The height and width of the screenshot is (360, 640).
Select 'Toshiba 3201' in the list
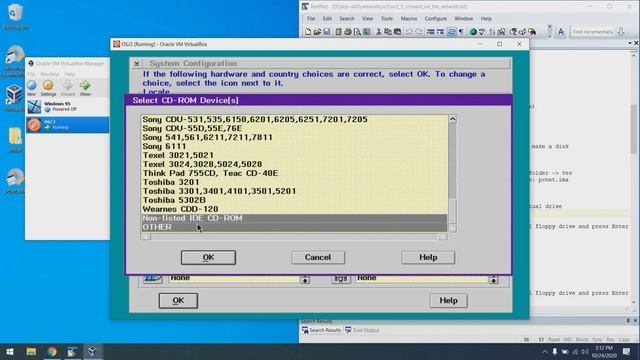point(294,182)
